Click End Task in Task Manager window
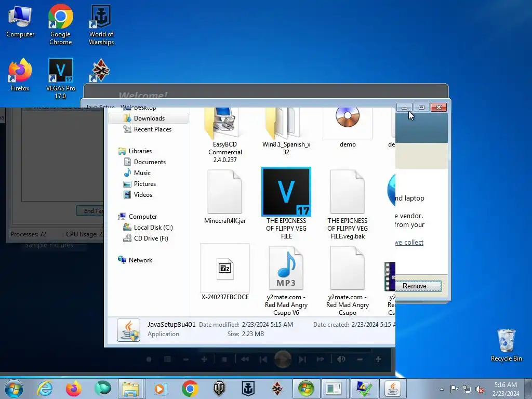 89,211
